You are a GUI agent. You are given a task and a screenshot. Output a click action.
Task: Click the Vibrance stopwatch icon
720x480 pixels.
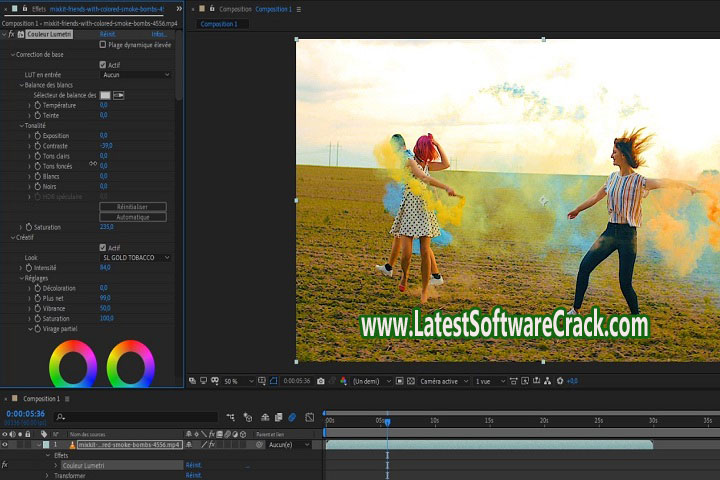(x=38, y=308)
